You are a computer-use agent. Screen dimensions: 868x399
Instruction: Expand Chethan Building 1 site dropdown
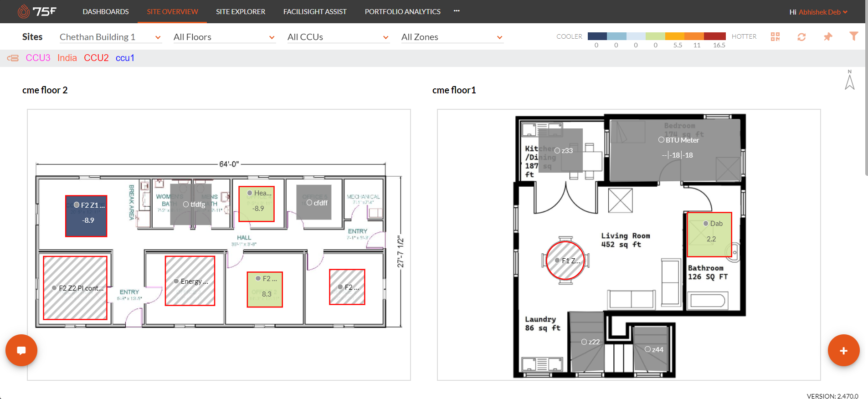(x=111, y=37)
